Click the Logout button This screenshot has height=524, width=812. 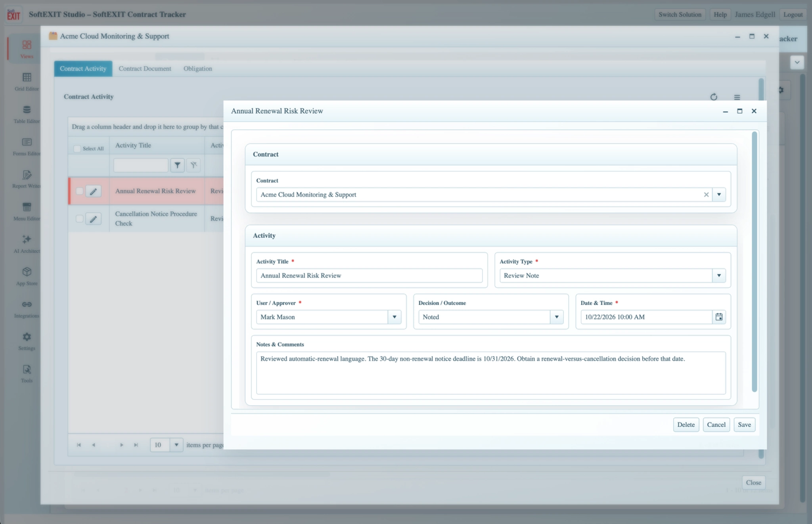pos(793,15)
